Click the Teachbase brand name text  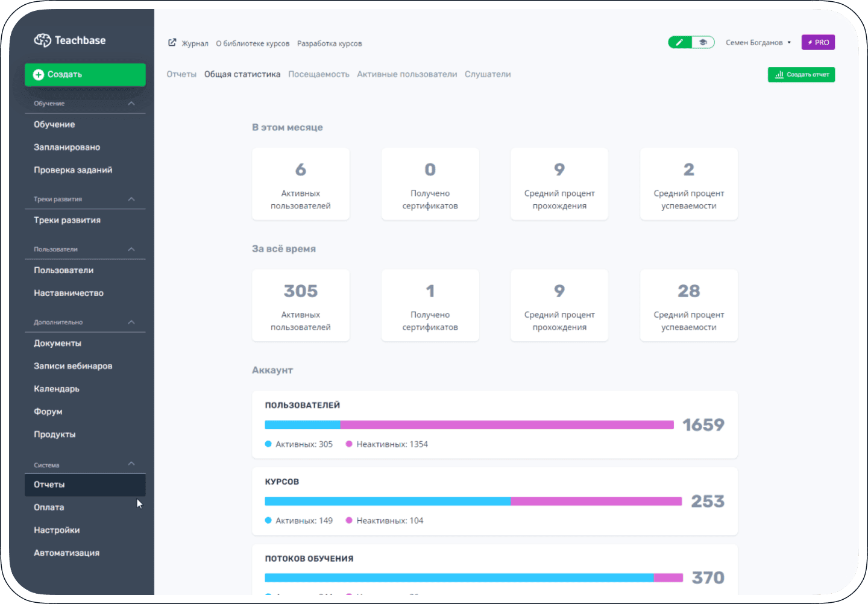(x=80, y=40)
